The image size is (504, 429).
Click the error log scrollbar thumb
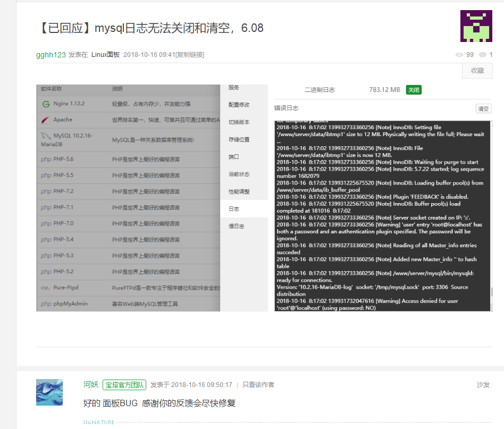491,292
